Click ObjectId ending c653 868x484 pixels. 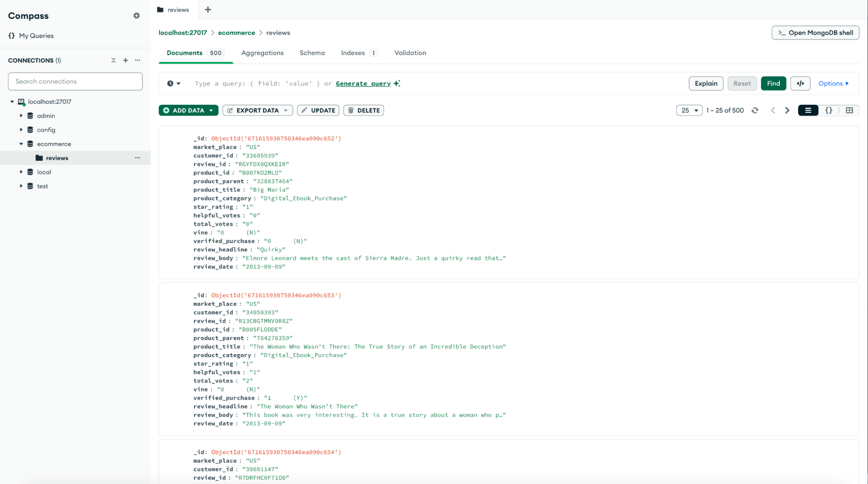276,295
